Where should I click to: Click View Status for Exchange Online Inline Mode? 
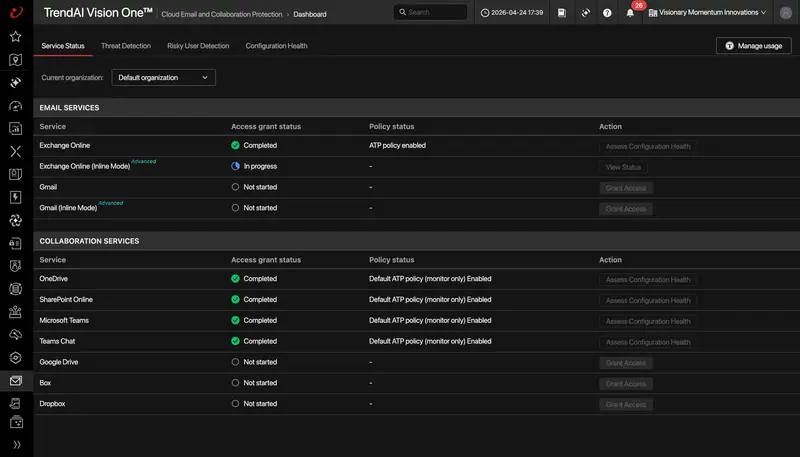point(623,167)
